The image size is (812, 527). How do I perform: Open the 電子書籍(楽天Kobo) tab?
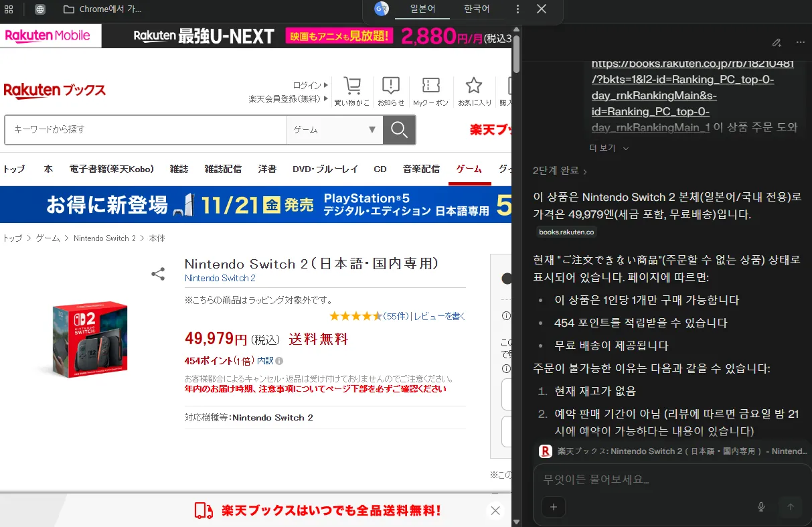pos(112,169)
